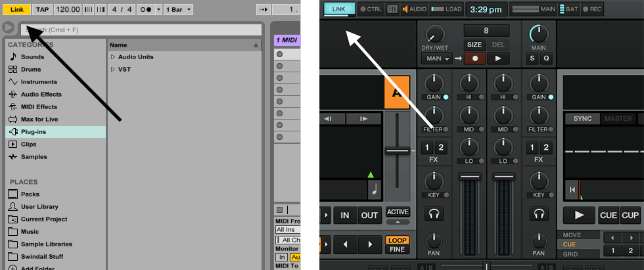Start playback on the right deck

pyautogui.click(x=579, y=215)
